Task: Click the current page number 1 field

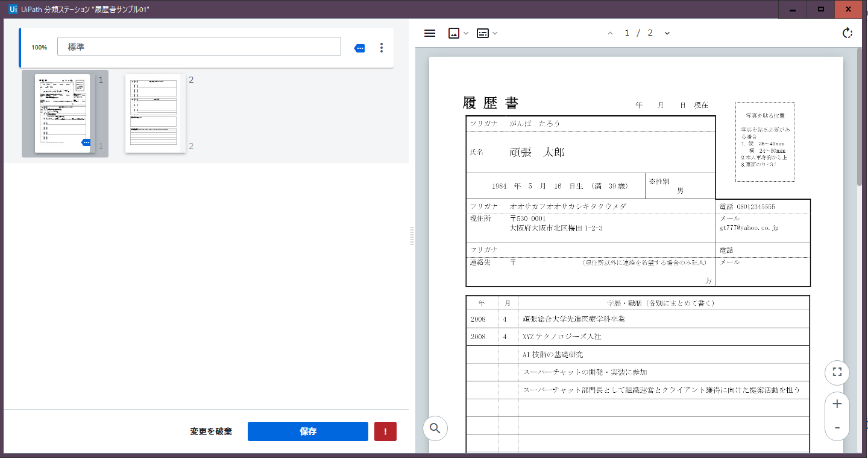Action: pyautogui.click(x=627, y=33)
